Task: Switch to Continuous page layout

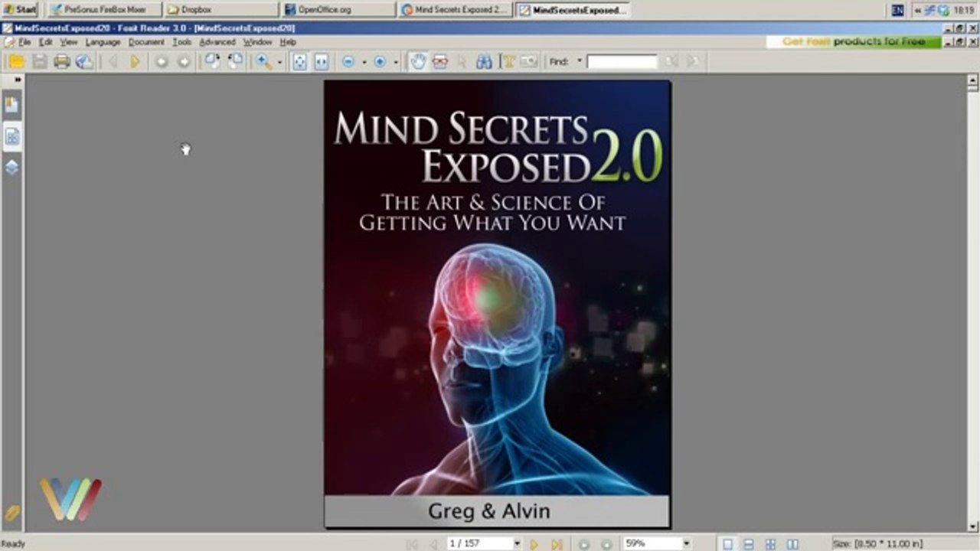Action: click(x=749, y=544)
